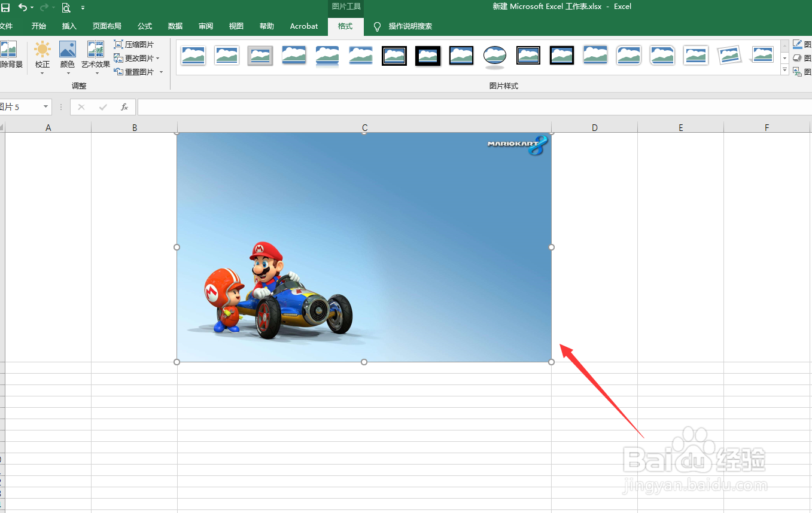The image size is (812, 513).
Task: Click the Undo arrow icon
Action: click(22, 7)
